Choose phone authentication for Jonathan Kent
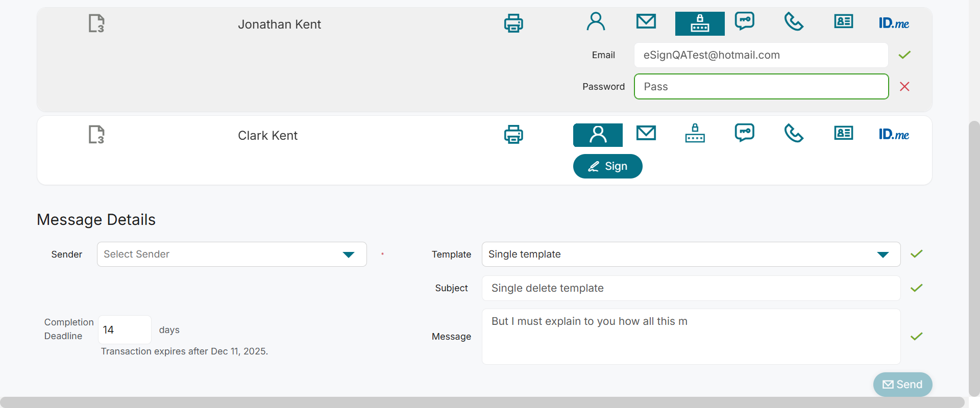Screen dimensions: 980x408 click(794, 22)
